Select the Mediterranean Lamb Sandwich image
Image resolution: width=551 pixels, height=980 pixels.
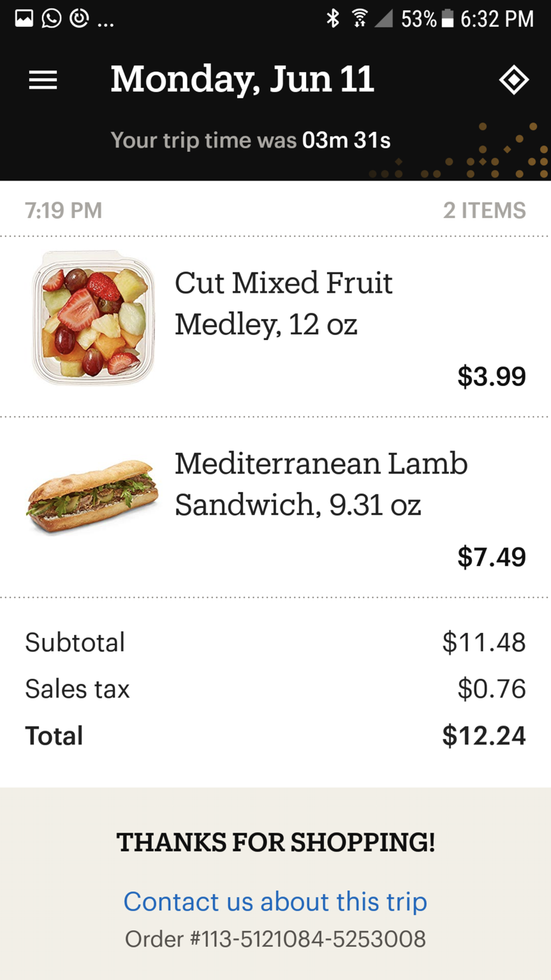click(x=92, y=496)
